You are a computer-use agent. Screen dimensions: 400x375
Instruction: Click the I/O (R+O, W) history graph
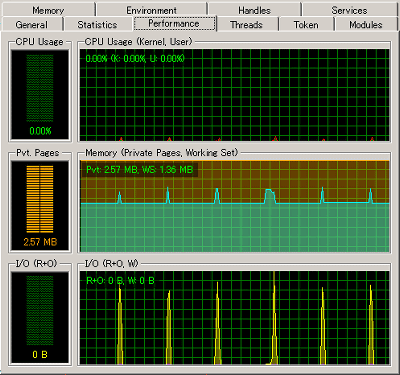click(235, 318)
